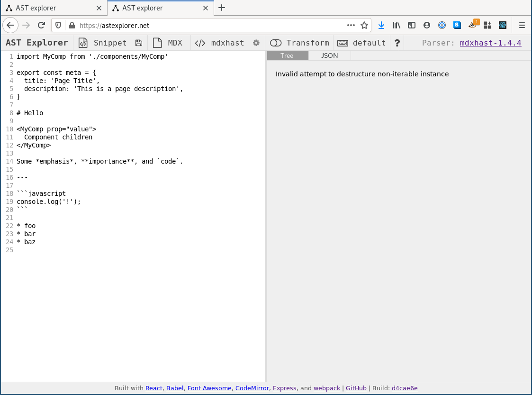
Task: Go back to the previous page
Action: (x=10, y=26)
